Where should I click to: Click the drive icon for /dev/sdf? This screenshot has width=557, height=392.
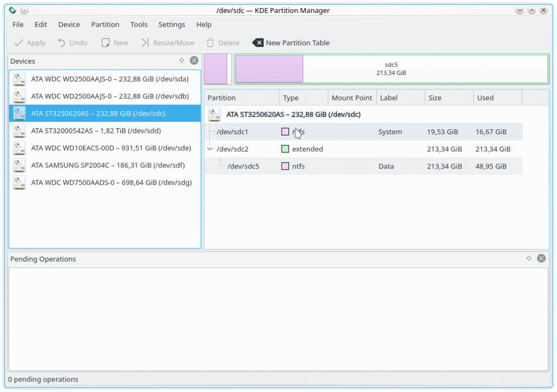(x=19, y=165)
